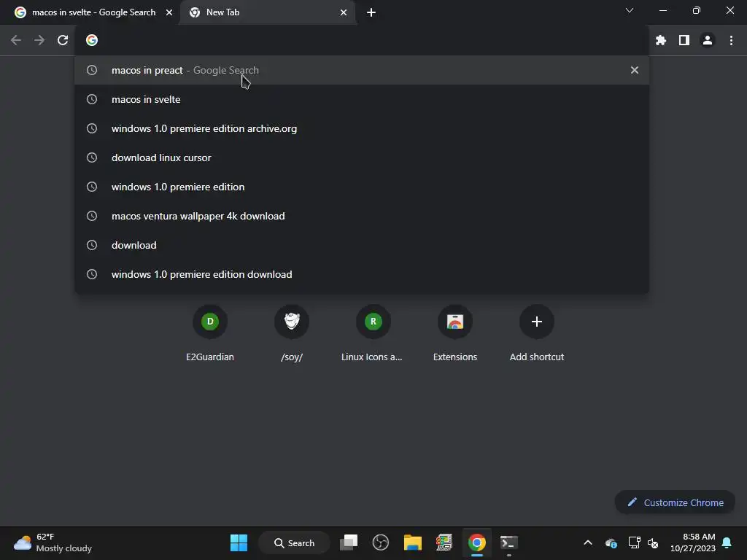Open the Extensions puzzle icon
Image resolution: width=747 pixels, height=560 pixels.
(661, 41)
